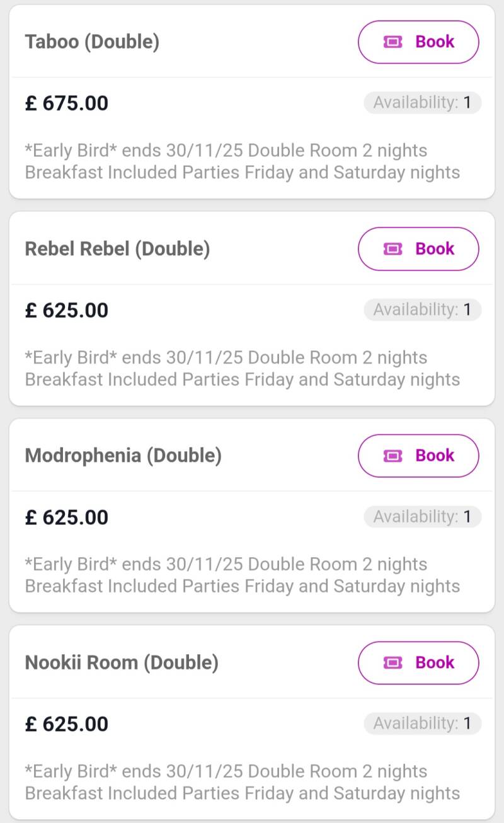Image resolution: width=504 pixels, height=823 pixels.
Task: Click the Availability badge on Modrophenia card
Action: coord(422,517)
